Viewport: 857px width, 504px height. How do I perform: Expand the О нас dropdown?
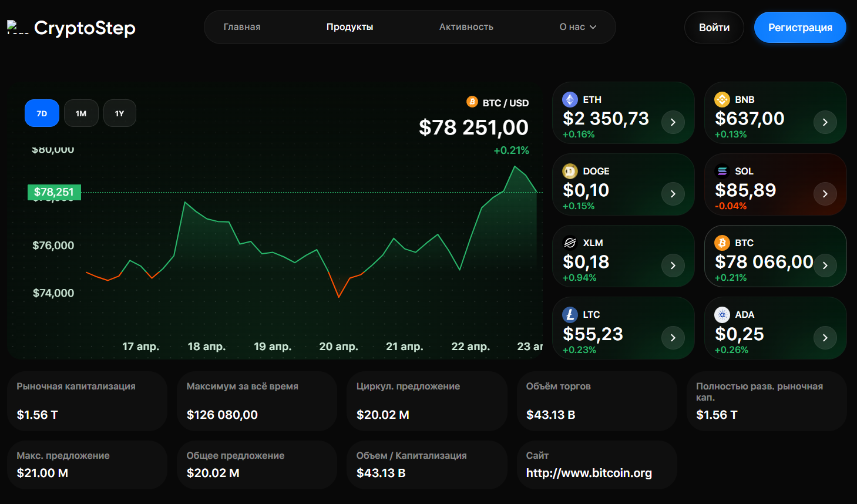click(x=577, y=27)
